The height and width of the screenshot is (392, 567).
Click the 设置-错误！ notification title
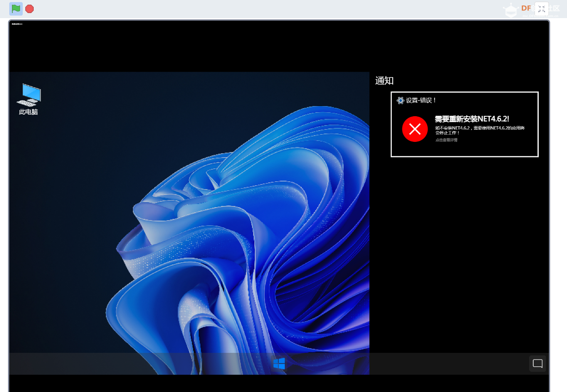pyautogui.click(x=421, y=100)
